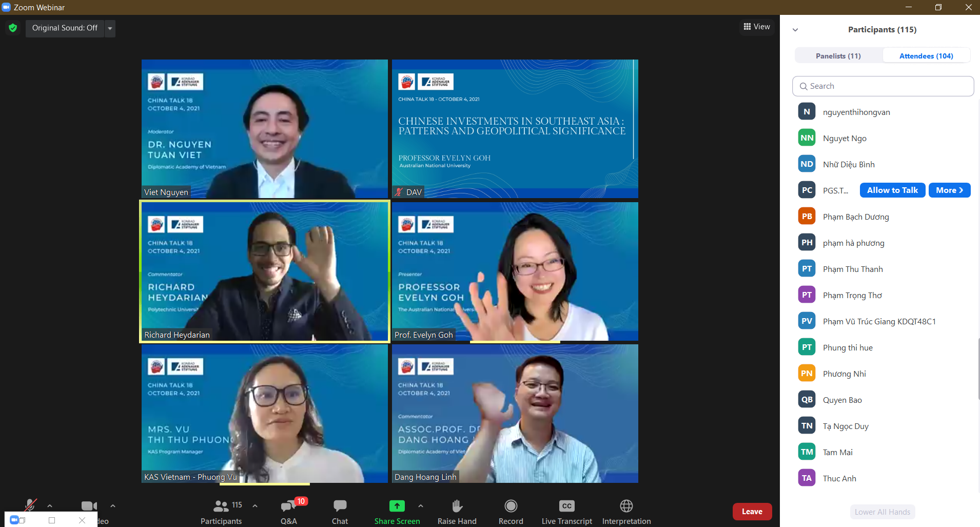Click Allow to Talk for PGS.T...

pyautogui.click(x=892, y=190)
